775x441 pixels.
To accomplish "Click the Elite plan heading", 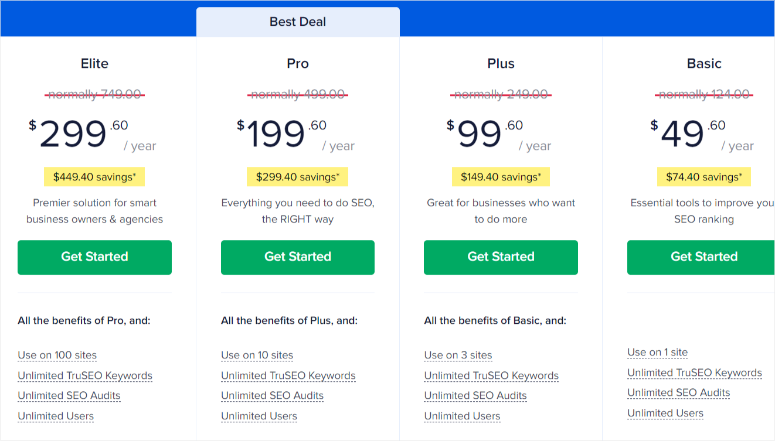I will 95,64.
